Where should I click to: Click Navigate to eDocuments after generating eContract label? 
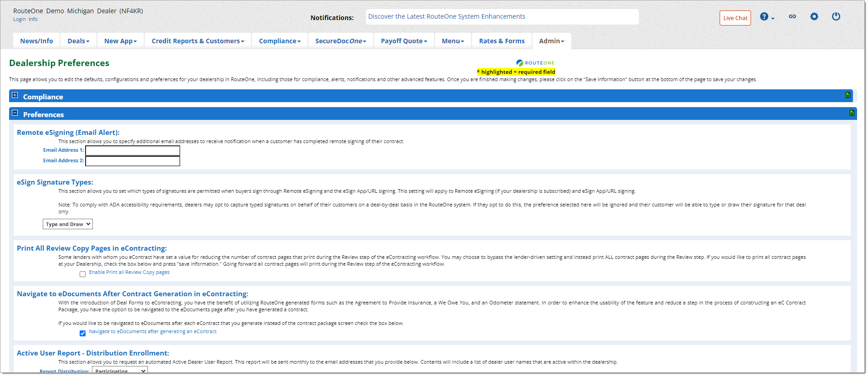[153, 331]
